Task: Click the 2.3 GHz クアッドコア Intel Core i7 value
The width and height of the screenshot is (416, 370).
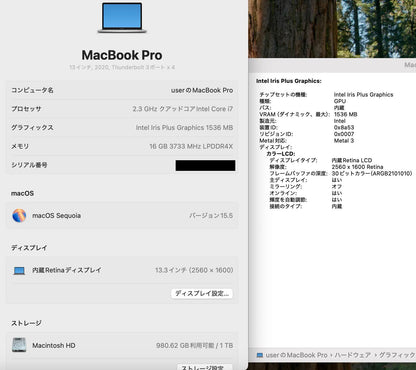Action: [x=183, y=109]
